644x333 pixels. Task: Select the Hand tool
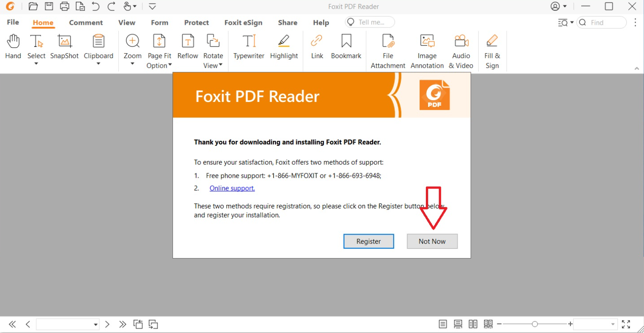[13, 47]
